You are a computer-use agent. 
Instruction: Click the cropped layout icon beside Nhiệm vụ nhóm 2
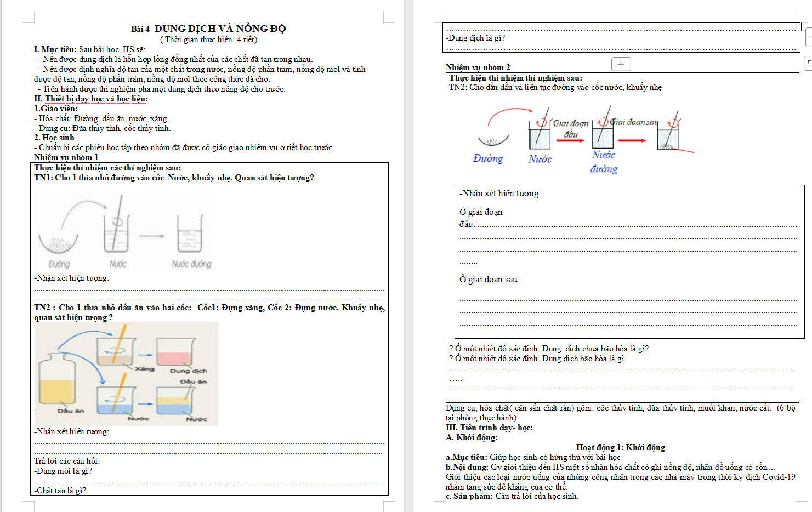(x=808, y=64)
